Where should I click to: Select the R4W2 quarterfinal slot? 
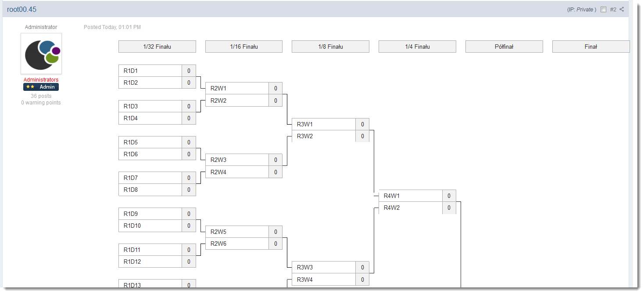[x=410, y=208]
